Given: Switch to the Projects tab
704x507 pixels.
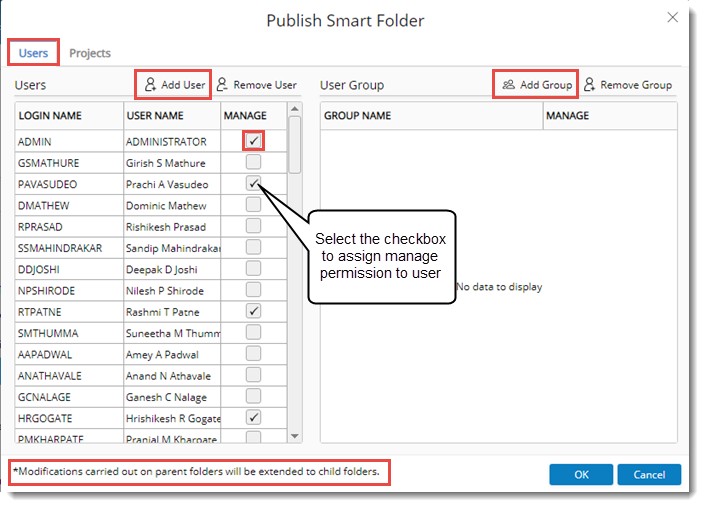Looking at the screenshot, I should (x=90, y=53).
